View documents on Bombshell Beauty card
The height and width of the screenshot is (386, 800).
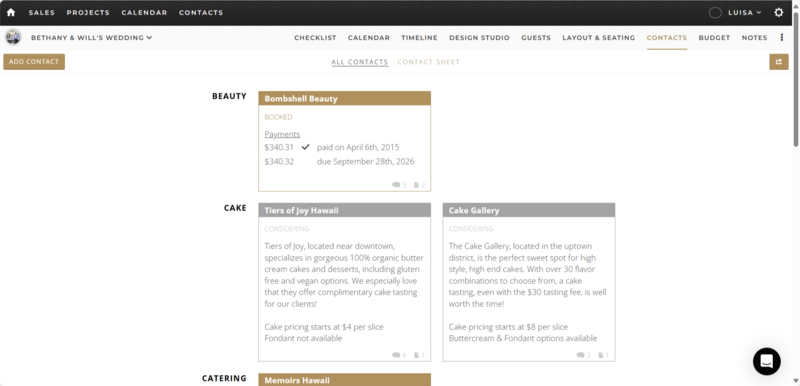(419, 185)
